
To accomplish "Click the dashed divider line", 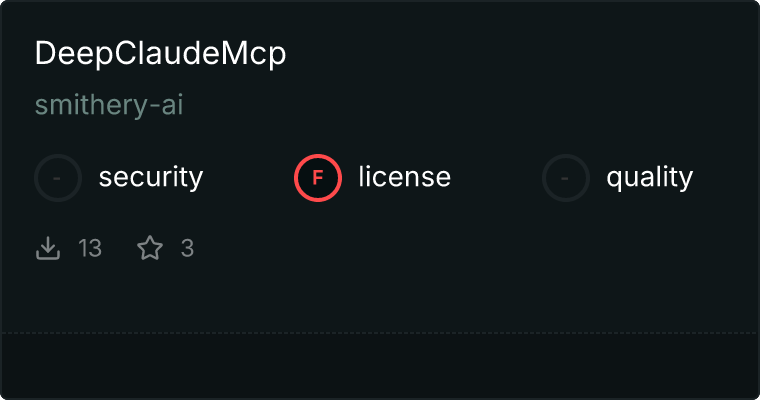I will tap(380, 333).
